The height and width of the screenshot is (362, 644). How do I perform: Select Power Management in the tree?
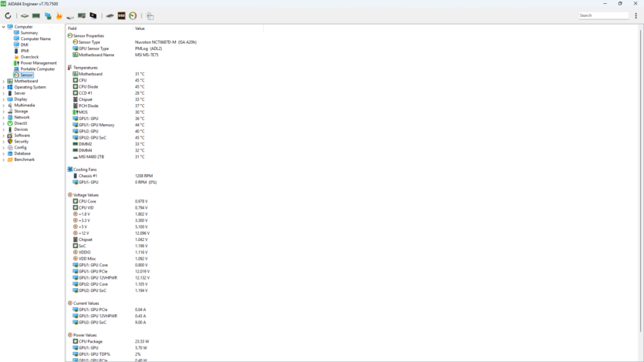click(38, 63)
